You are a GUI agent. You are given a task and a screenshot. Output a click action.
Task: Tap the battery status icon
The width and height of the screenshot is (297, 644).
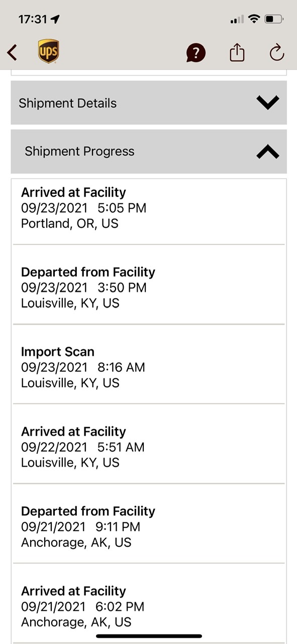click(x=274, y=20)
